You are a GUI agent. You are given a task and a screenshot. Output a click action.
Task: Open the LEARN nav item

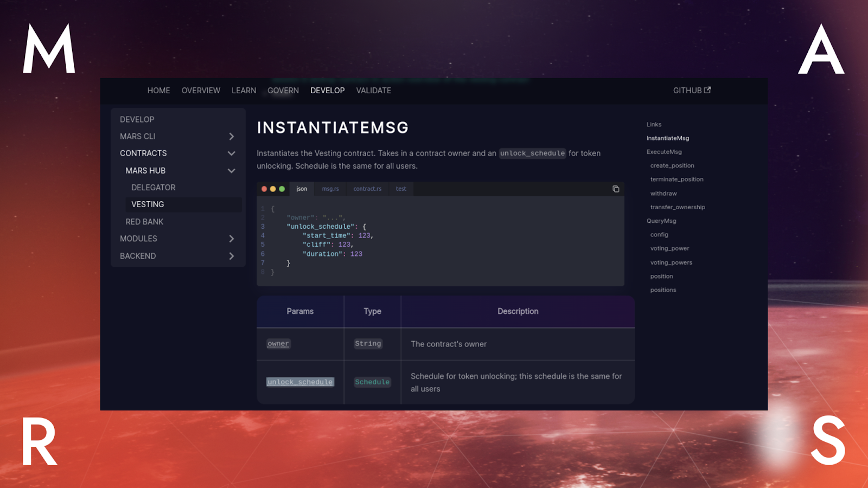pos(244,91)
